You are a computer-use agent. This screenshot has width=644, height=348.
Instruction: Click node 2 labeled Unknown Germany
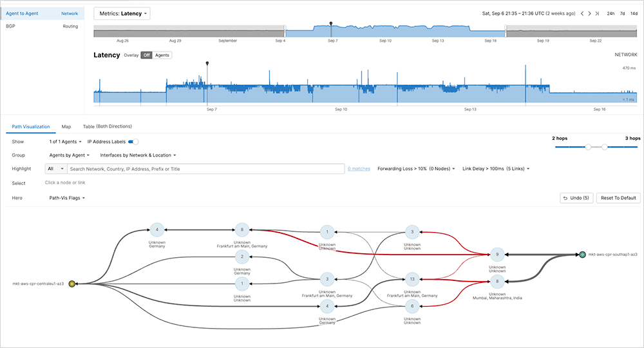pyautogui.click(x=242, y=256)
